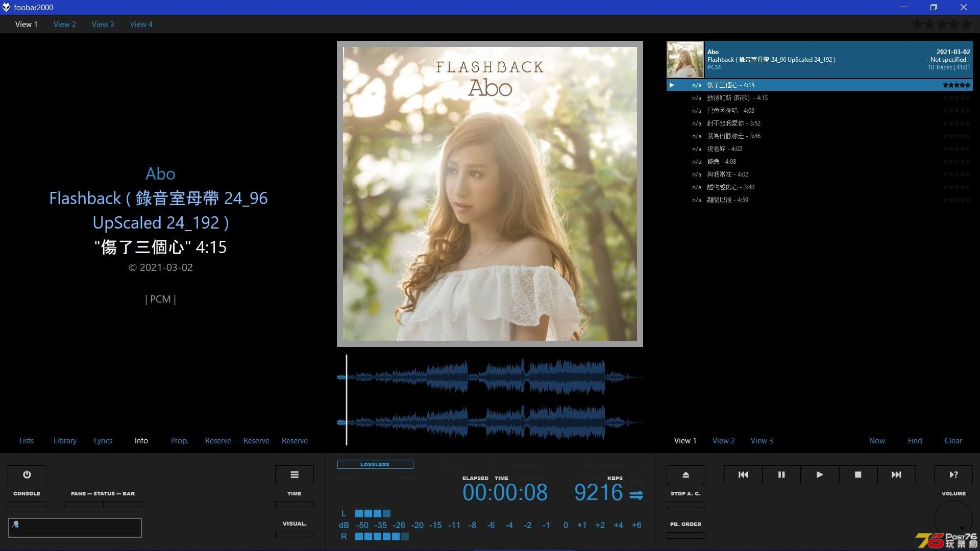Click the Now button under the playlist
The image size is (980, 551).
[x=877, y=440]
